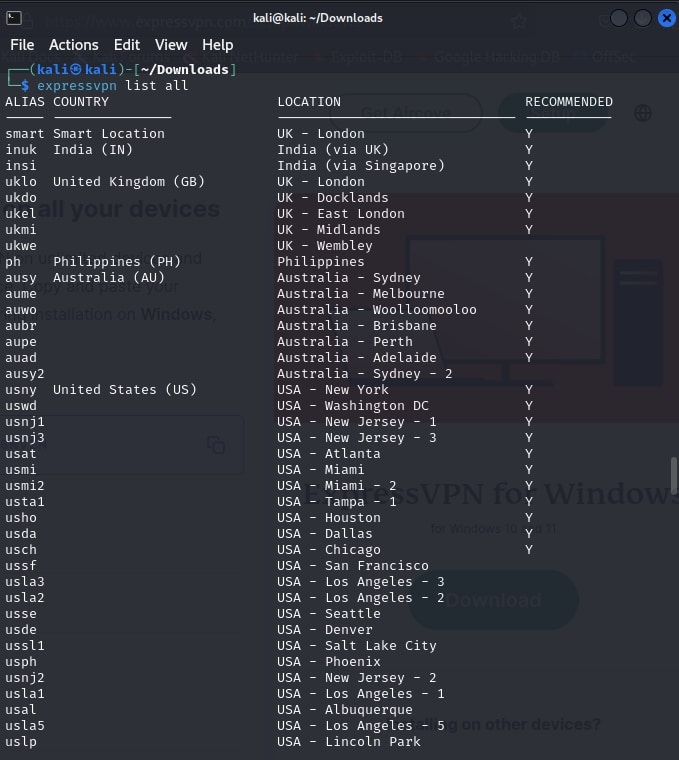Open the File menu
The height and width of the screenshot is (760, 679).
tap(22, 45)
